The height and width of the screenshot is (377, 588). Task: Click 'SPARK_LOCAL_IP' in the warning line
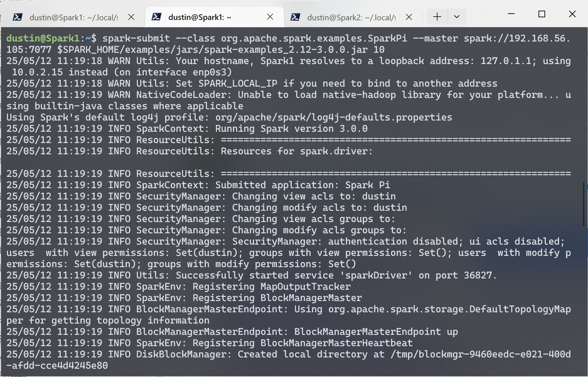[238, 84]
